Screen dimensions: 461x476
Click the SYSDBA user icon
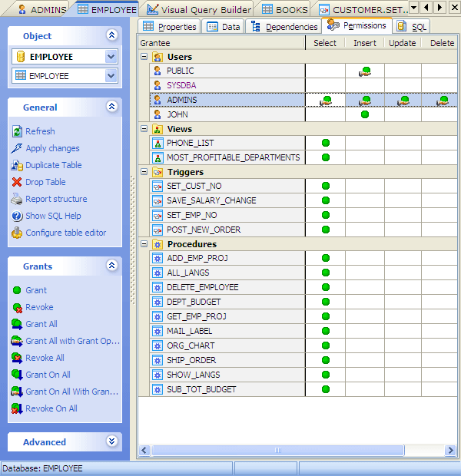point(157,85)
